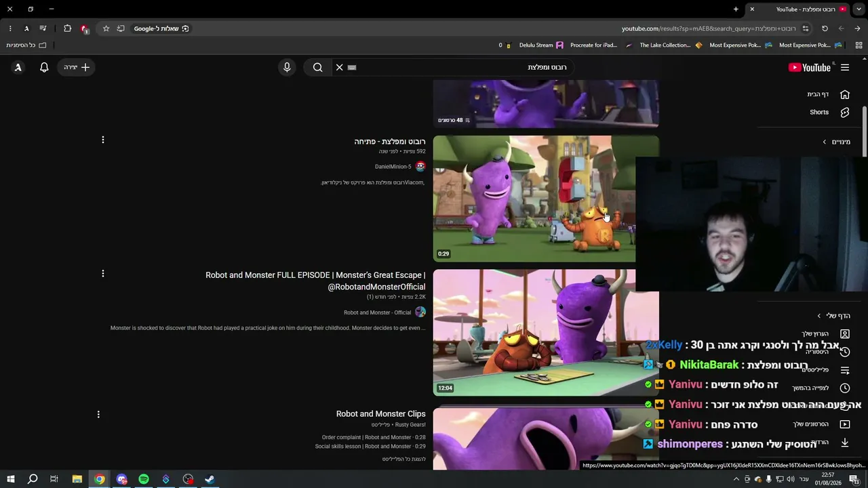Open Chrome's media control icon
Viewport: 868px width, 488px height.
(43, 28)
